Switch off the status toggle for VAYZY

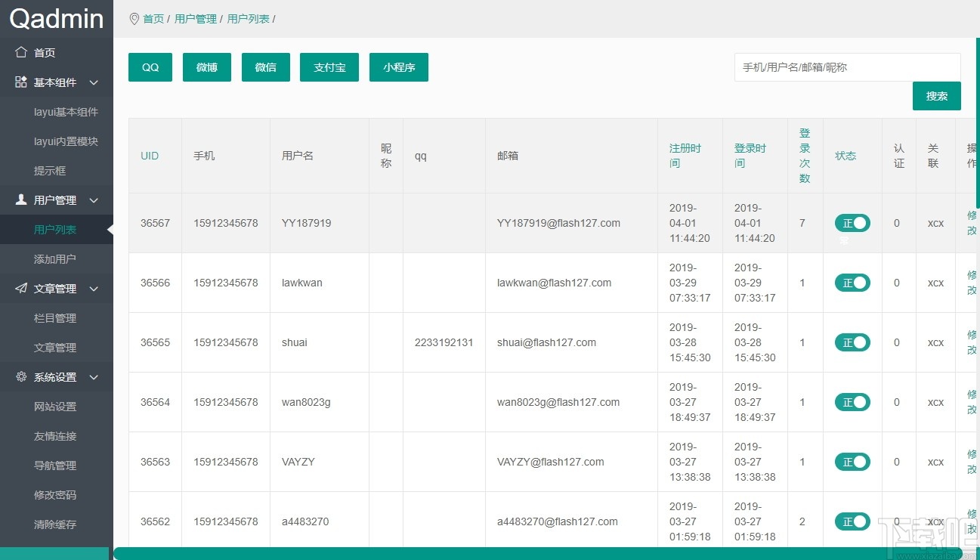tap(852, 462)
